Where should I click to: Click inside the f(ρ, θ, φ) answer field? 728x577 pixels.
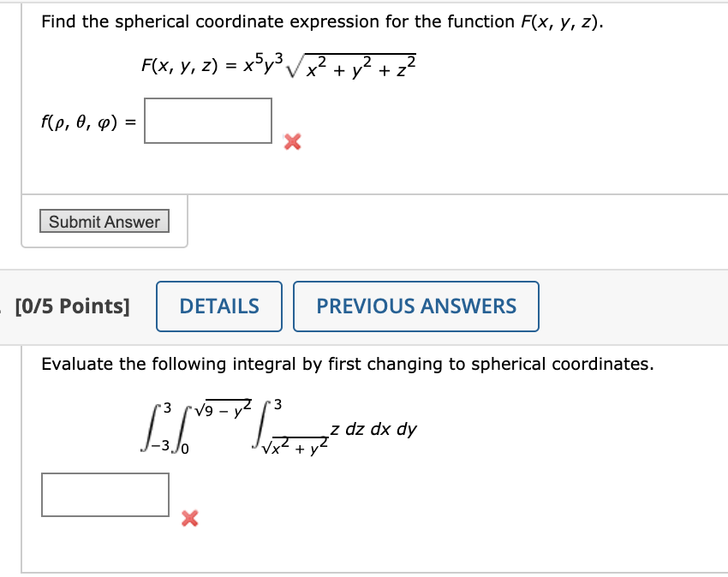(207, 120)
